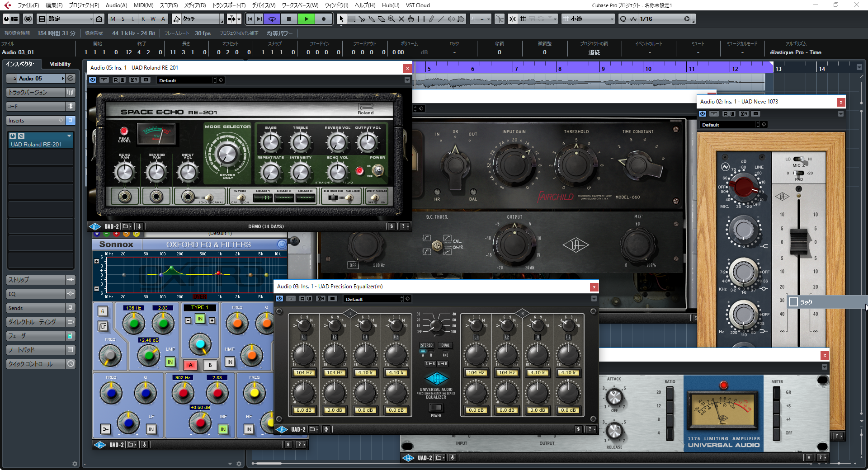Click the STEREO mode button on Precision Equalizer
Viewport: 868px width, 470px height.
click(x=427, y=345)
